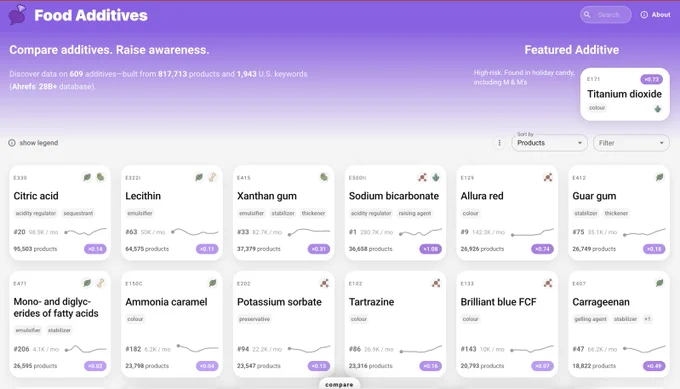Image resolution: width=680 pixels, height=389 pixels.
Task: Click the molecule icon on Brilliant blue FCF card
Action: (548, 283)
